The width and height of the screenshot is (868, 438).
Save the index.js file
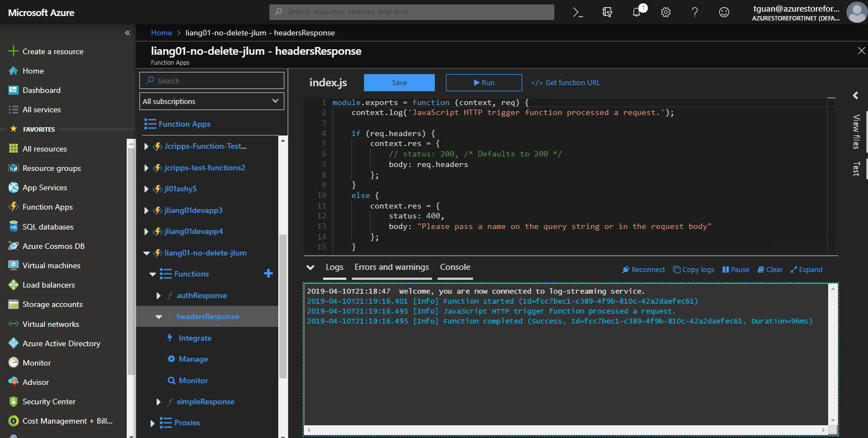[399, 82]
